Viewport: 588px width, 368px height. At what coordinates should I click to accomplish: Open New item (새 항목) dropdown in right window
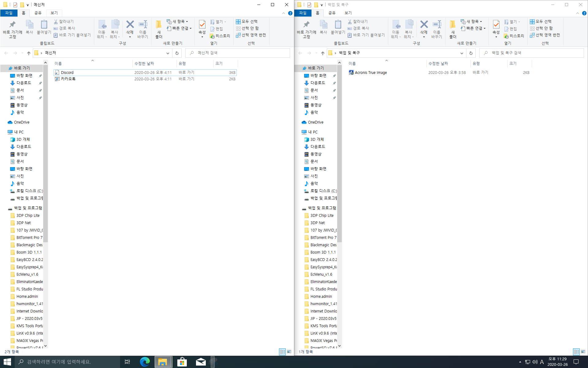pyautogui.click(x=471, y=21)
